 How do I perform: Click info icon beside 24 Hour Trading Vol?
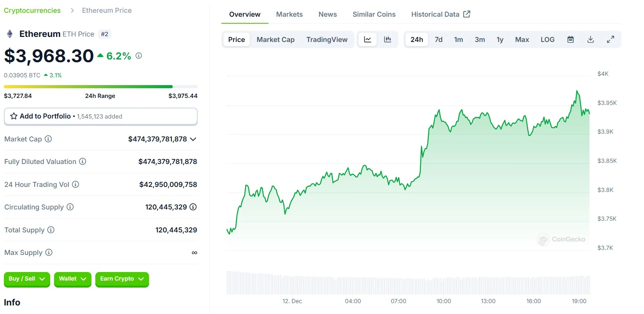[75, 185]
